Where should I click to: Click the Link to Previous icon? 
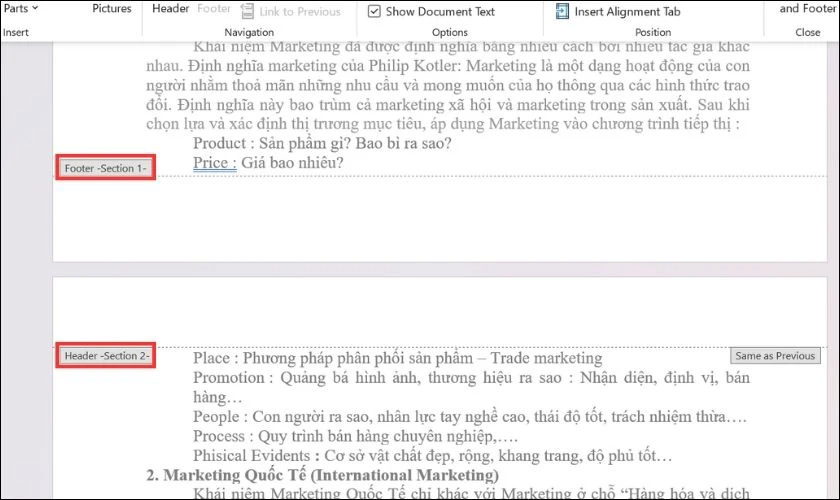(x=248, y=11)
